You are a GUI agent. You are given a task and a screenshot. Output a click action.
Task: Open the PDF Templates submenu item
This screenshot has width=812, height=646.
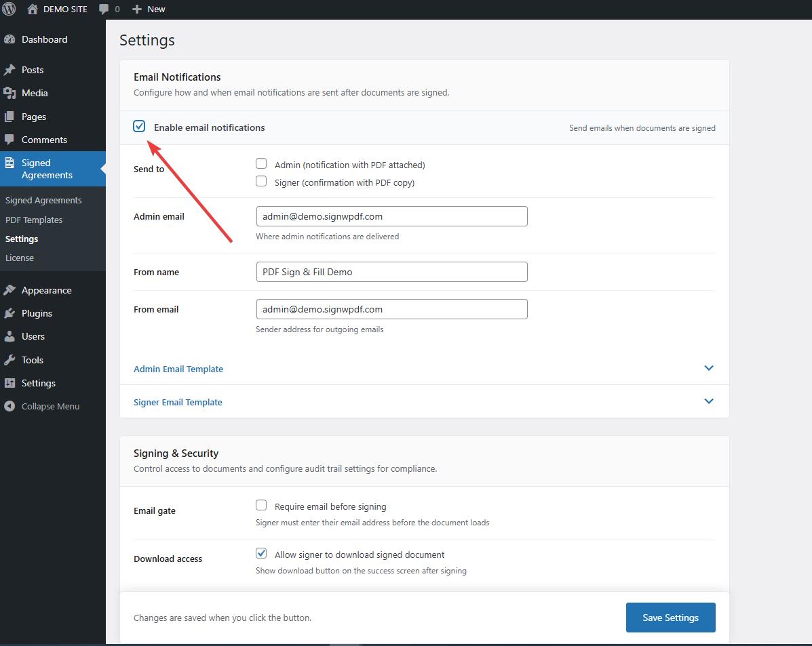tap(34, 220)
